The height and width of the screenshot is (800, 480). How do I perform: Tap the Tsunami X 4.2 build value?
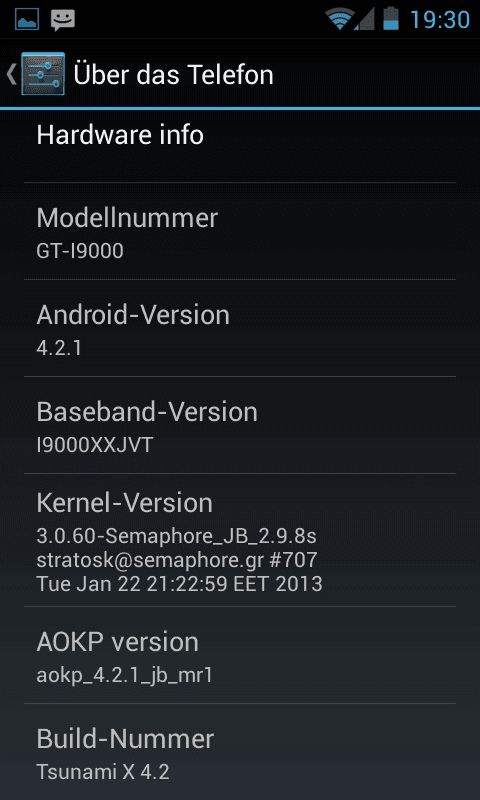103,771
